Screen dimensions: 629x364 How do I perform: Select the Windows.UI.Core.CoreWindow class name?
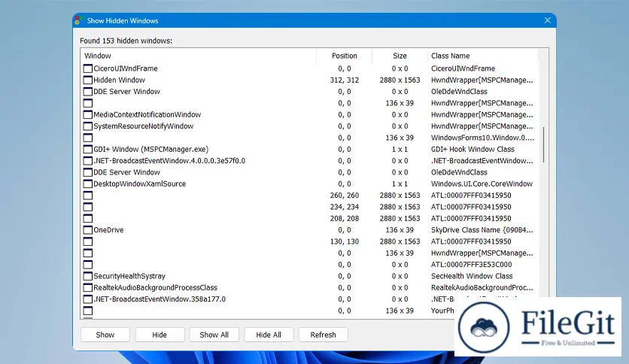pyautogui.click(x=482, y=184)
